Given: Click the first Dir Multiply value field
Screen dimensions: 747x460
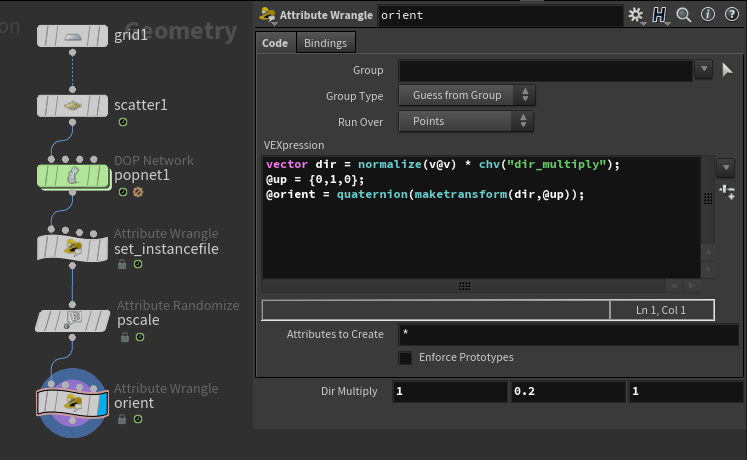Looking at the screenshot, I should 450,391.
